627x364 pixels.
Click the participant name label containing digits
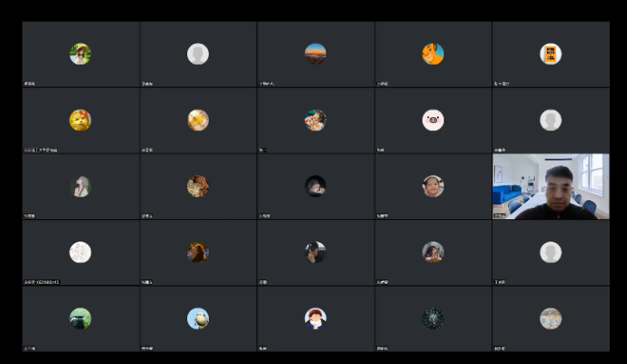click(x=42, y=282)
